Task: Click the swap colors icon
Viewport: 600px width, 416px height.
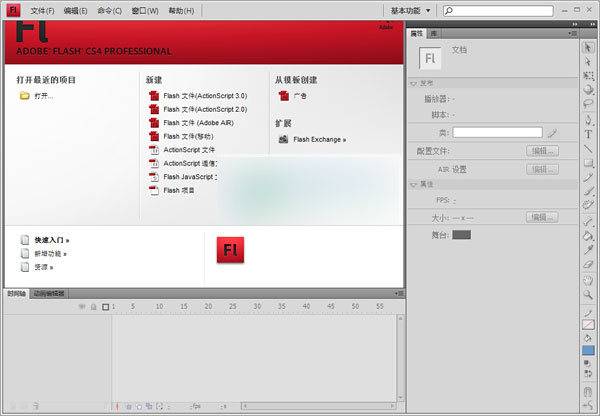Action: [589, 372]
